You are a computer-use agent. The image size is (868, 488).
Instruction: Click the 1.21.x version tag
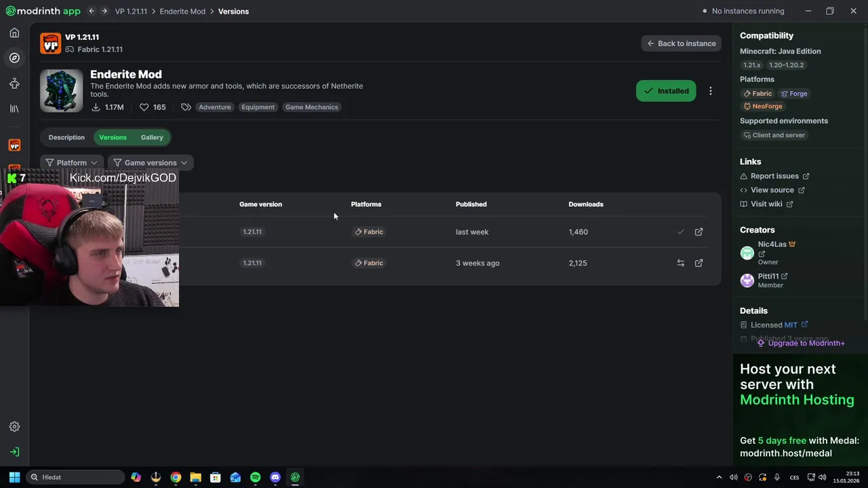(751, 65)
